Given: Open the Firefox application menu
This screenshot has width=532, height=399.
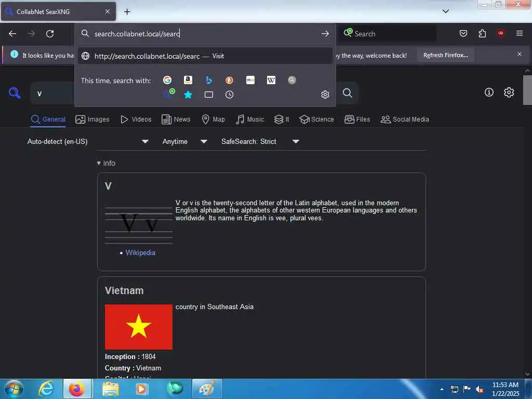Looking at the screenshot, I should click(520, 33).
